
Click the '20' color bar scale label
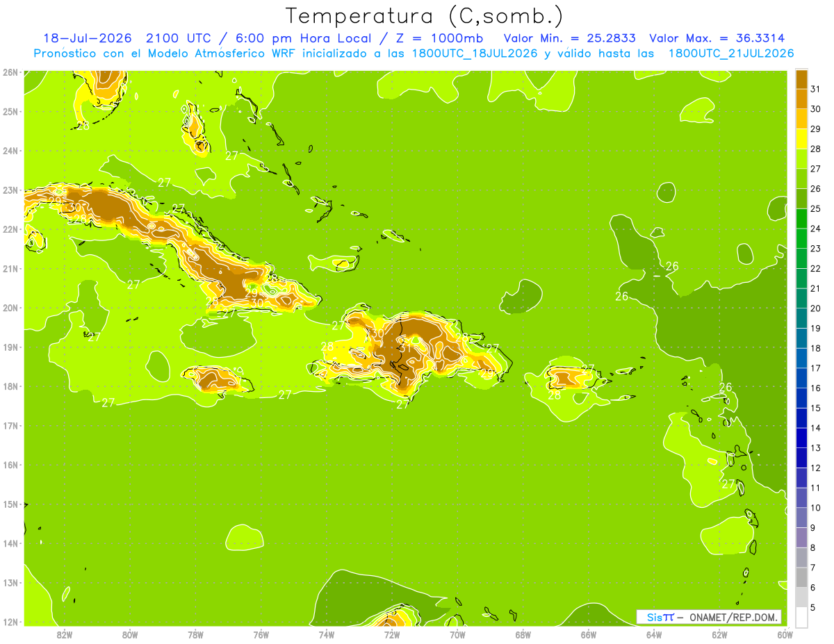[x=816, y=308]
